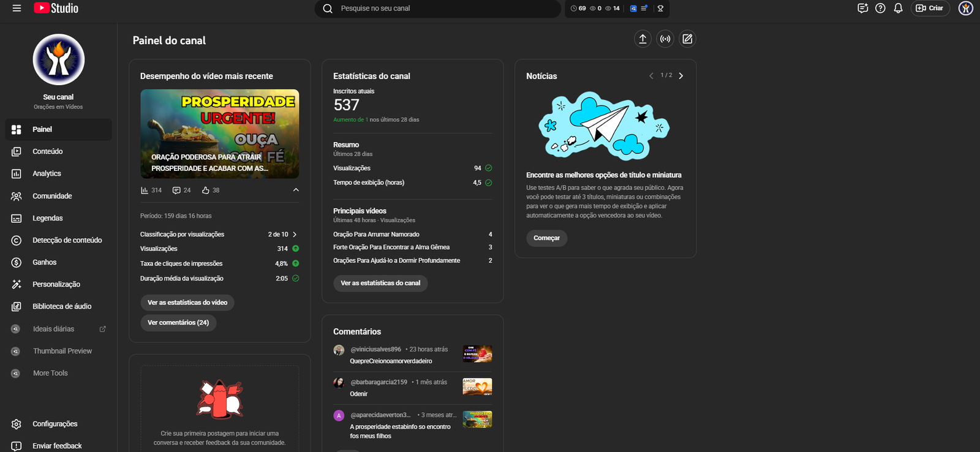Open More Tools in sidebar
Screen dimensions: 980x452
[x=58, y=373]
